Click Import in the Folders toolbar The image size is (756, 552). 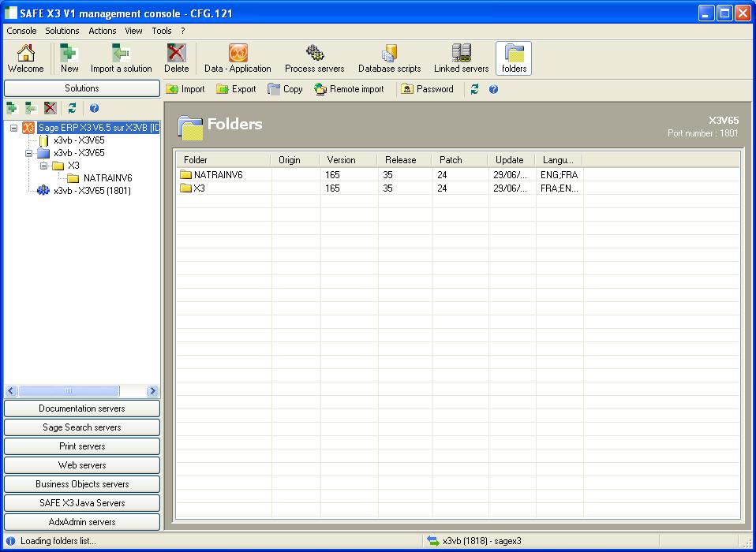[185, 89]
